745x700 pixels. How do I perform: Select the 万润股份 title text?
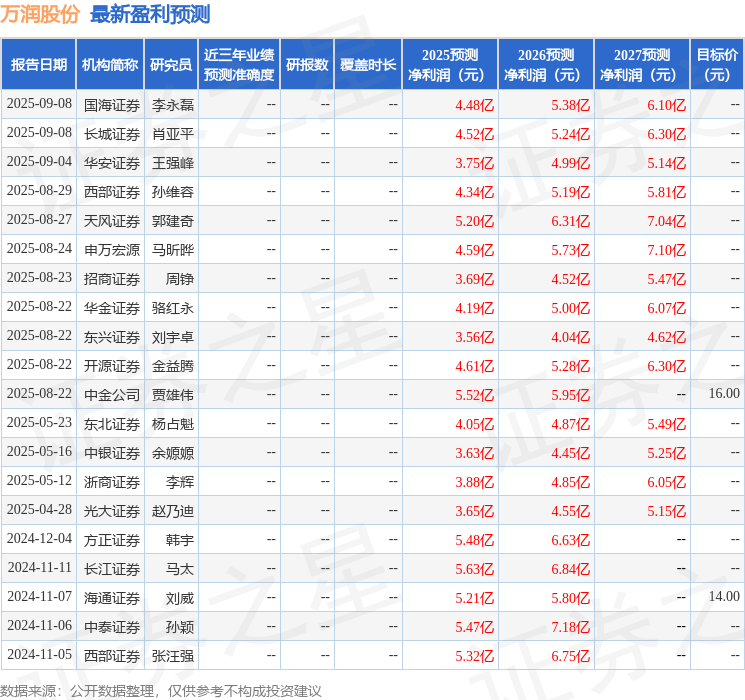coord(40,14)
